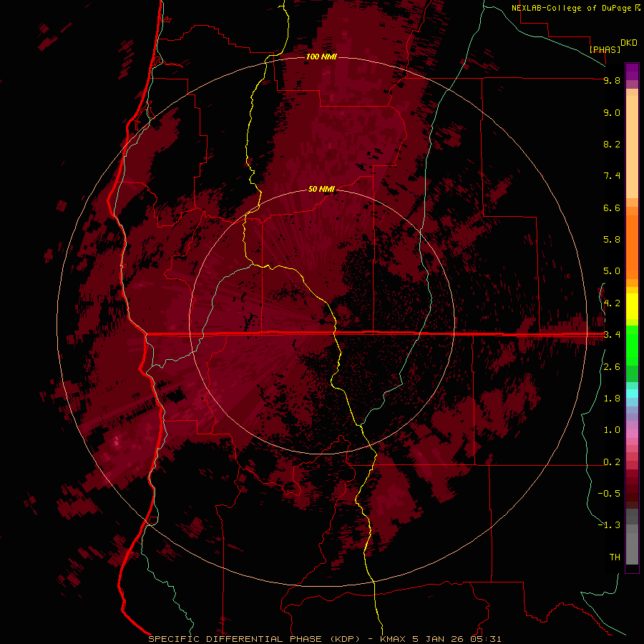The width and height of the screenshot is (644, 644).
Task: Click the cyan band of the color bar
Action: [632, 393]
